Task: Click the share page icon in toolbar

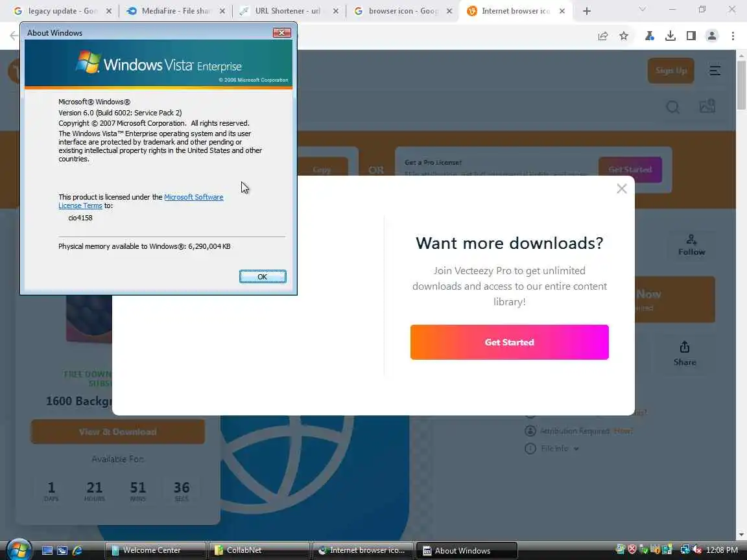Action: [602, 36]
